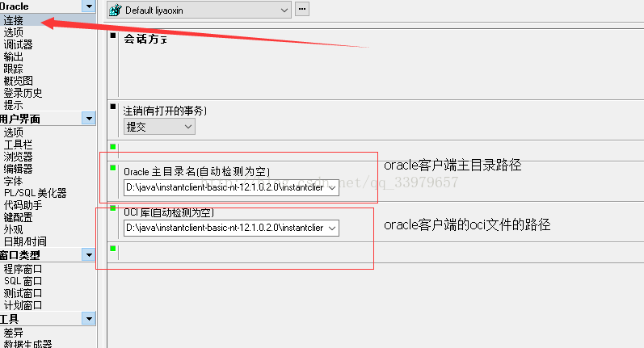Open the 计划窗口 preferences page
The width and height of the screenshot is (644, 348).
23,305
